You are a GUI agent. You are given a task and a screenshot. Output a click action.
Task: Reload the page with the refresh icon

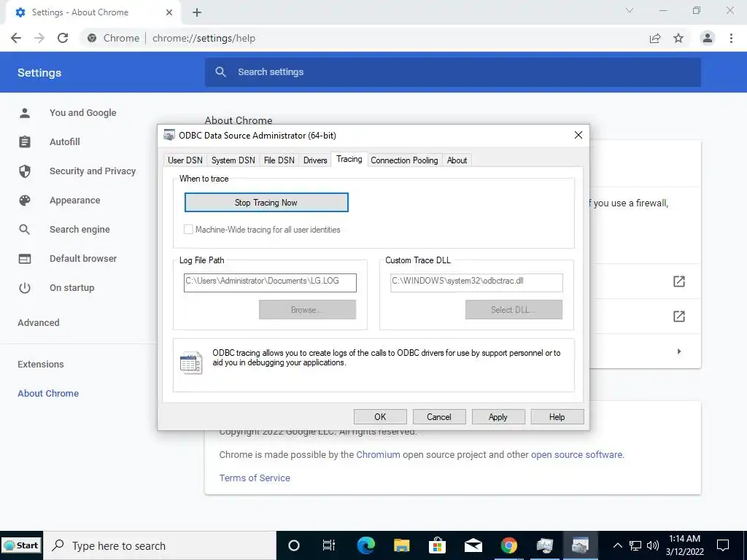coord(63,38)
